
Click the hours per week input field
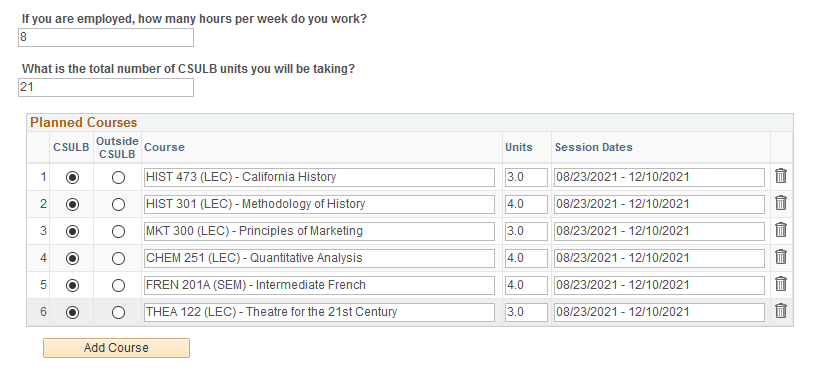point(106,37)
